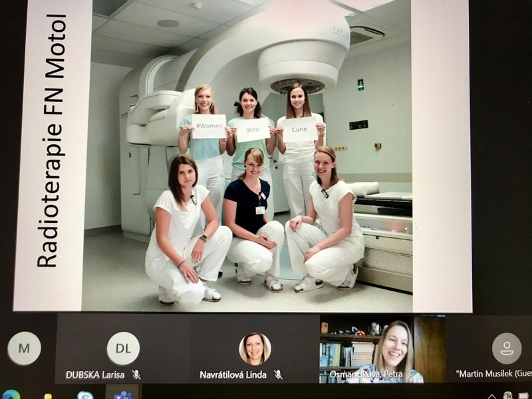The width and height of the screenshot is (532, 399).
Task: Open Microsoft Edge from the taskbar
Action: tap(11, 394)
